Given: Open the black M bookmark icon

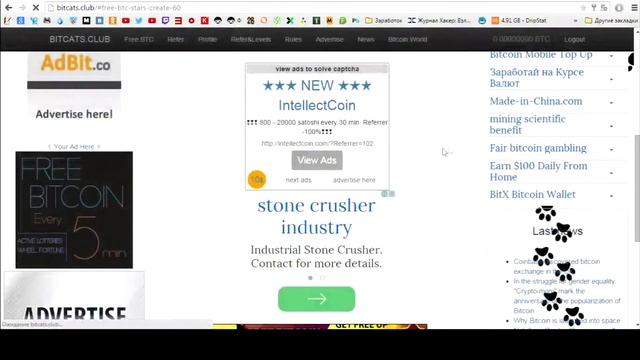Looking at the screenshot, I should point(86,20).
